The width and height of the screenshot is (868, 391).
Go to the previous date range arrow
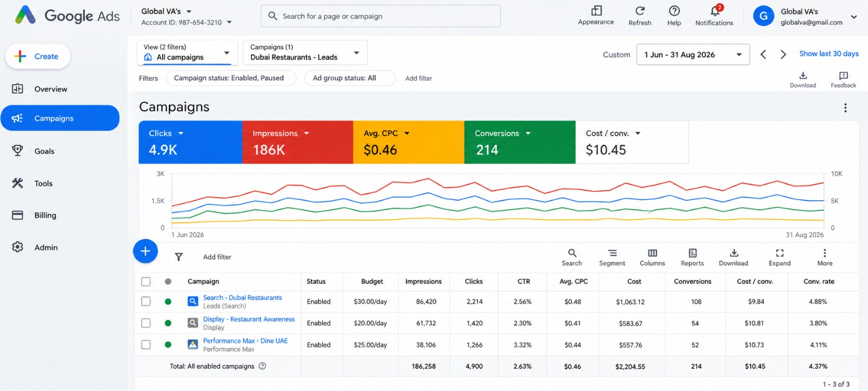763,54
